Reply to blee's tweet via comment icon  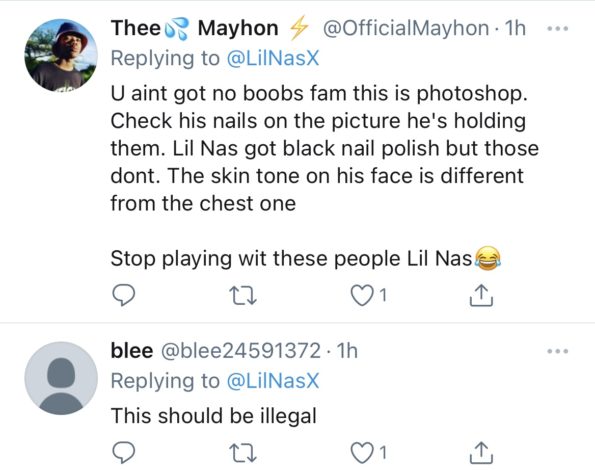point(124,453)
